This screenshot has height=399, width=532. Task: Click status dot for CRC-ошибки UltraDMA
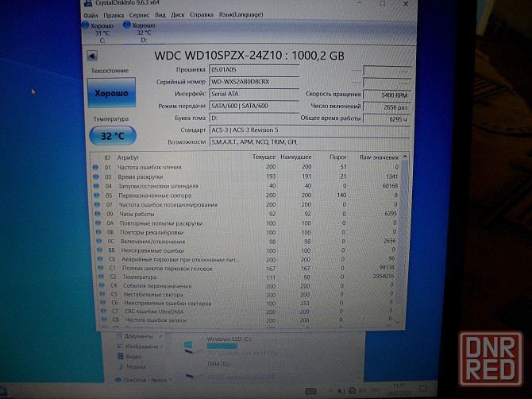point(104,311)
